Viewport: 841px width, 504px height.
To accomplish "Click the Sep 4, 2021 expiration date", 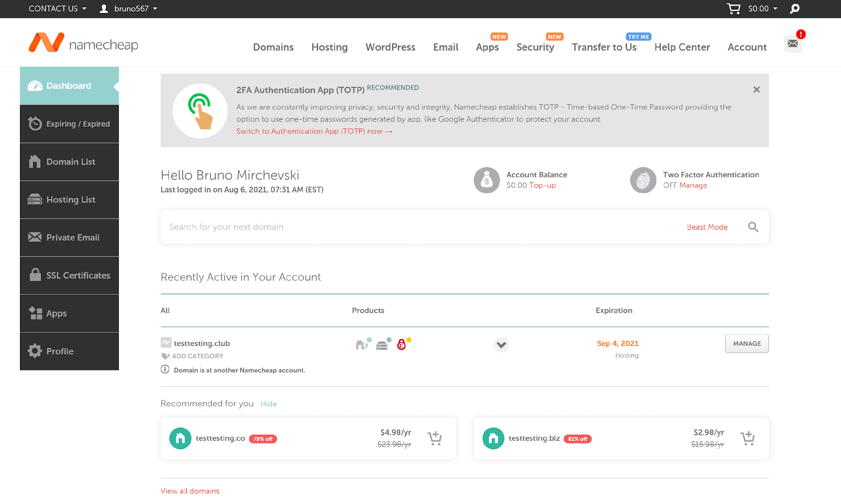I will [618, 344].
